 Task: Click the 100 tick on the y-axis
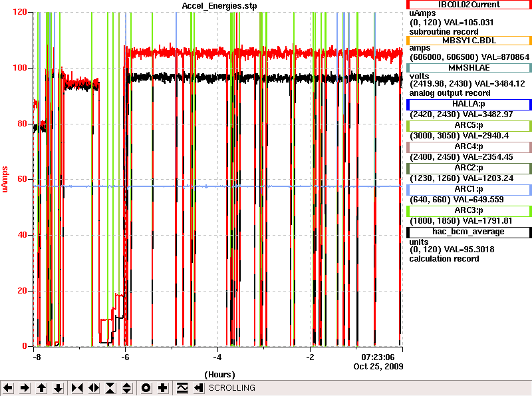(20, 68)
